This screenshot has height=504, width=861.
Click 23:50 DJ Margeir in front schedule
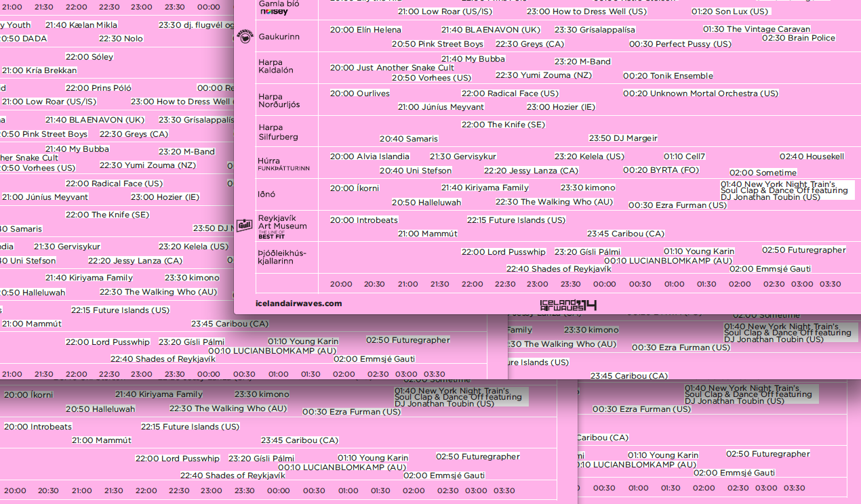point(623,138)
